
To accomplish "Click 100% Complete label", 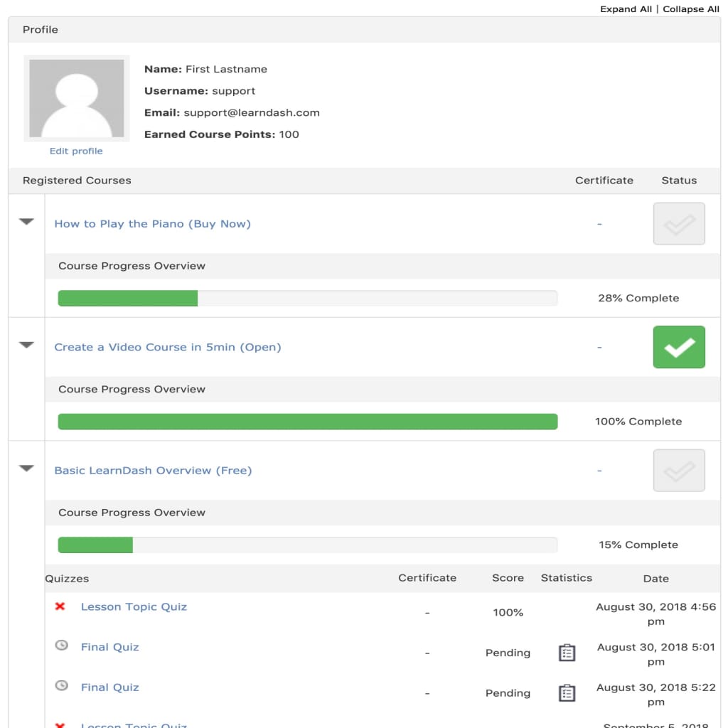I will pos(638,422).
